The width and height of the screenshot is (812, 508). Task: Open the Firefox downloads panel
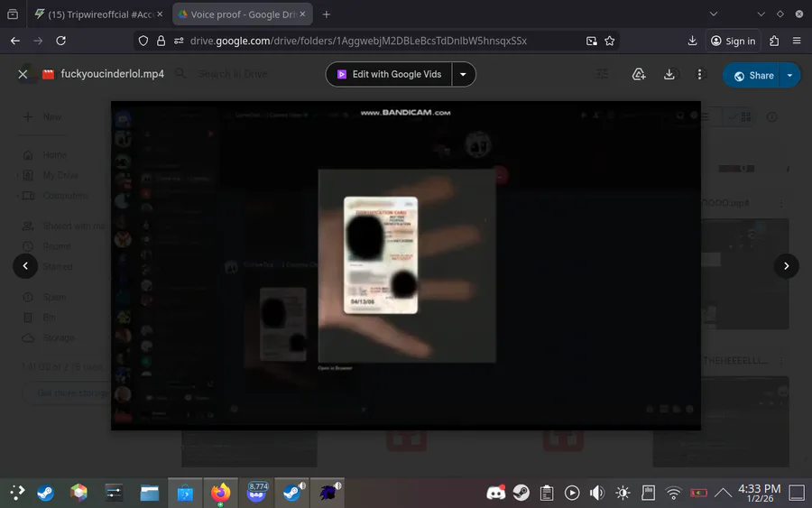[692, 41]
